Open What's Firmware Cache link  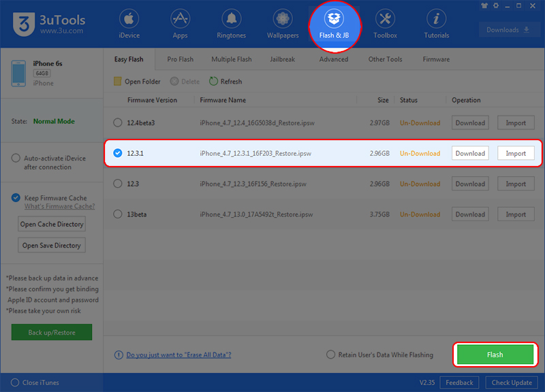point(59,206)
